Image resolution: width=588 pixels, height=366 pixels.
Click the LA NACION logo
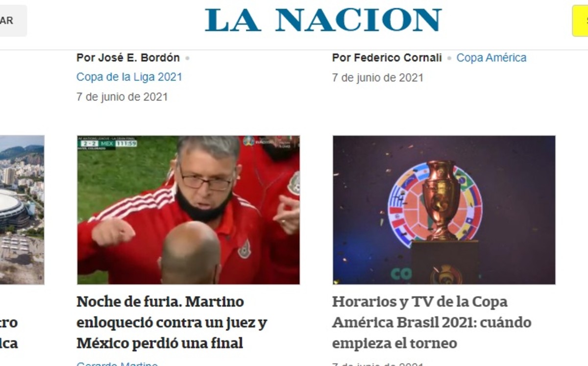[323, 20]
